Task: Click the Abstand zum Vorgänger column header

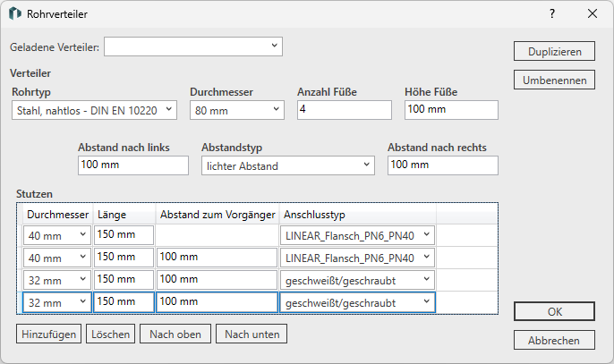Action: click(x=217, y=215)
